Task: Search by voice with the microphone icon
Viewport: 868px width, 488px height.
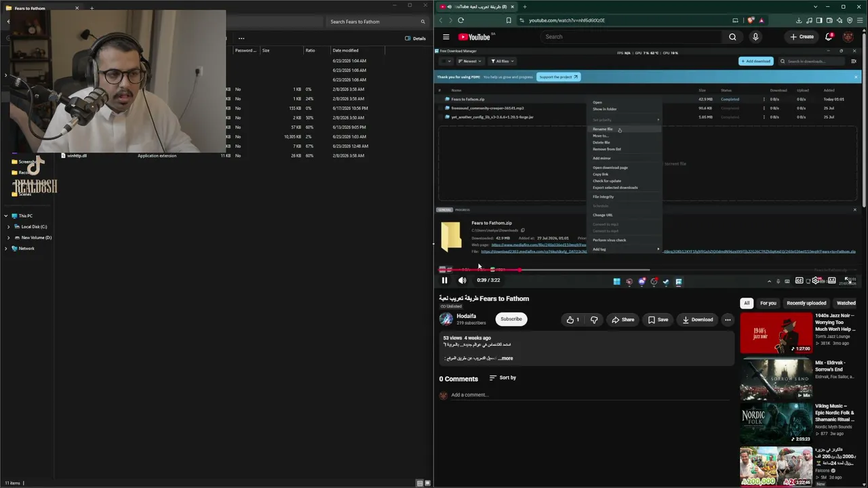Action: pos(755,37)
